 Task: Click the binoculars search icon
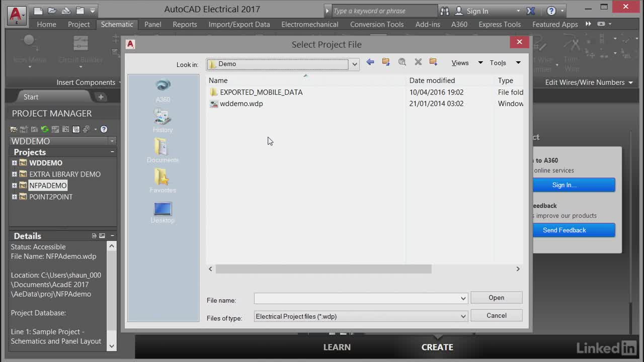445,11
